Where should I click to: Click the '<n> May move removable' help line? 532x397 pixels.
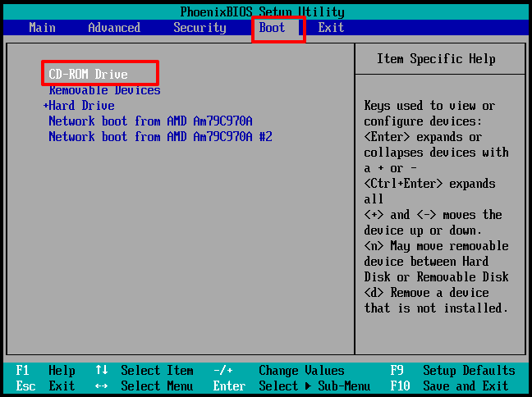tap(436, 246)
